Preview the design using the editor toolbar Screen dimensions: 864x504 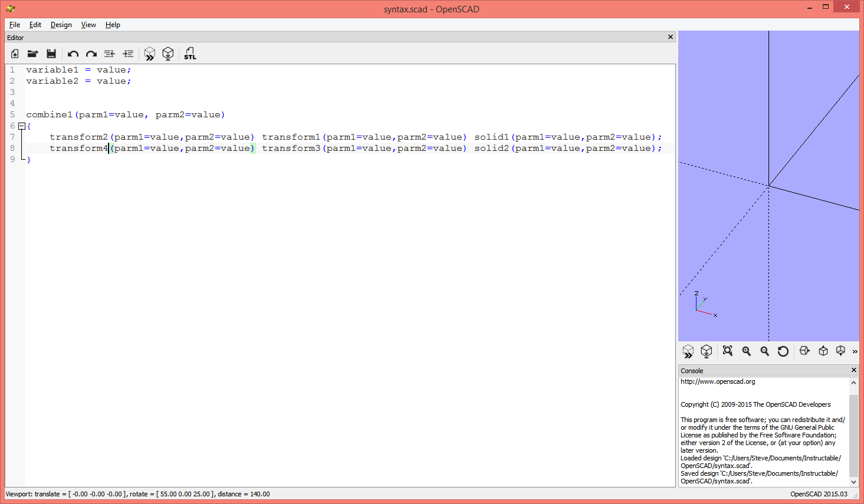[149, 54]
